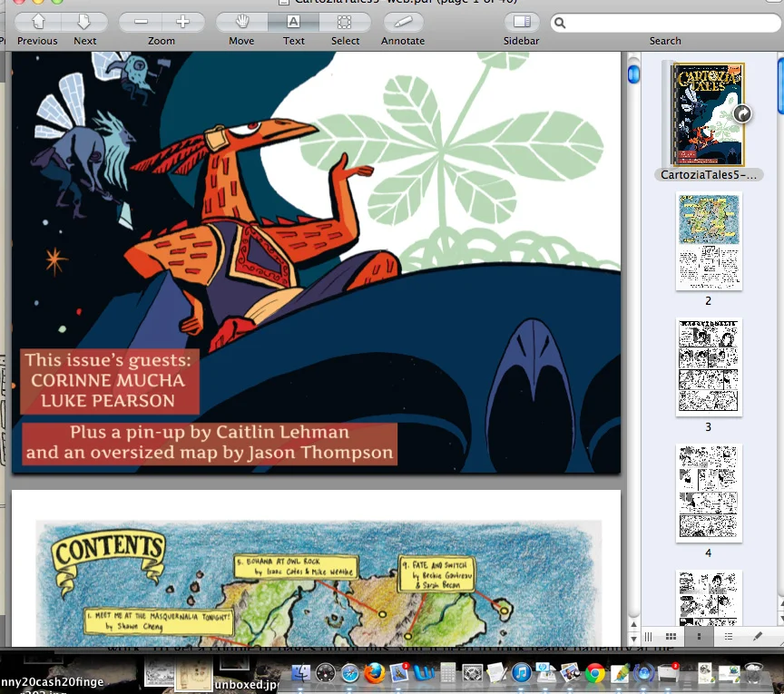Open page 4 thumbnail in sidebar
The width and height of the screenshot is (784, 694).
tap(709, 493)
